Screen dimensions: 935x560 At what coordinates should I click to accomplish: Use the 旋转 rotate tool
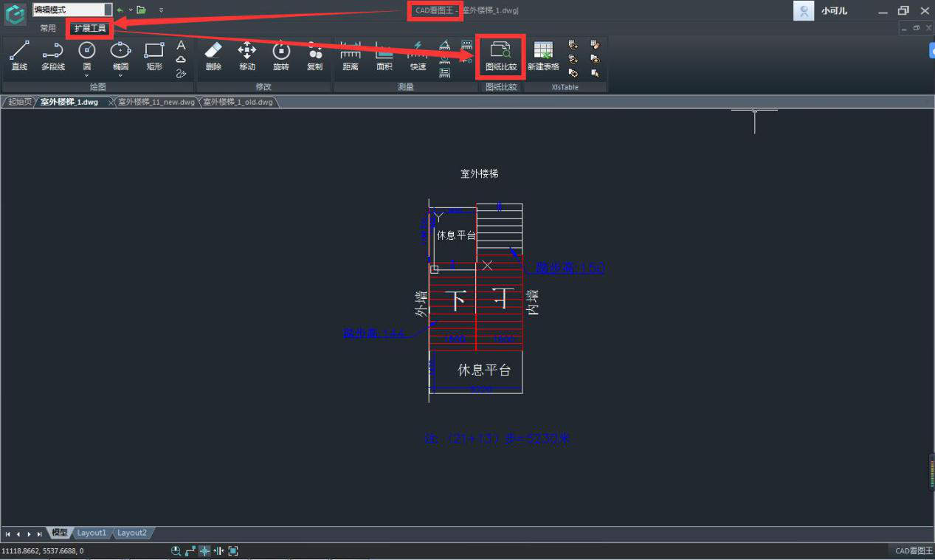(x=281, y=56)
